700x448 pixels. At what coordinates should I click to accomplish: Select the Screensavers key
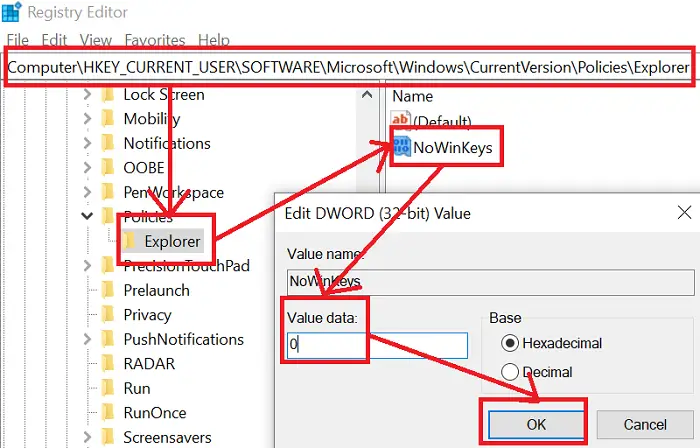pos(167,438)
